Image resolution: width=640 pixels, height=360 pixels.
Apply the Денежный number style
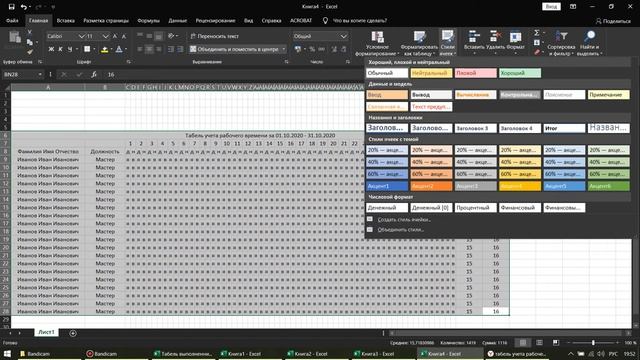click(x=387, y=208)
